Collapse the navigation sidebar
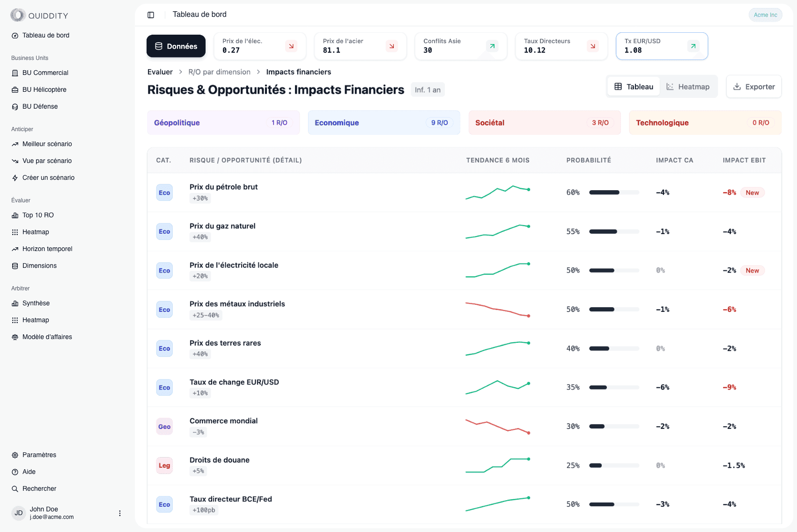 (x=151, y=15)
